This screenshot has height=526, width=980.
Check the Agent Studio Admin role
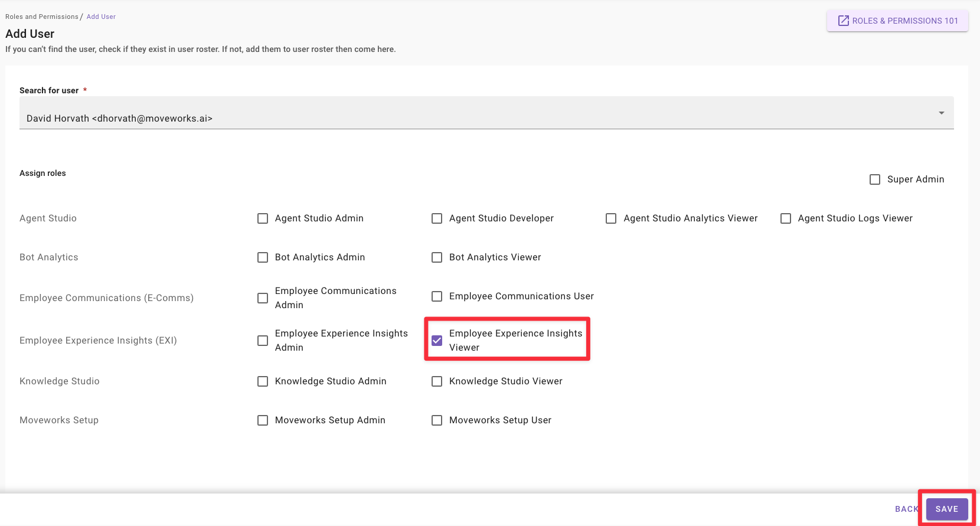tap(263, 218)
